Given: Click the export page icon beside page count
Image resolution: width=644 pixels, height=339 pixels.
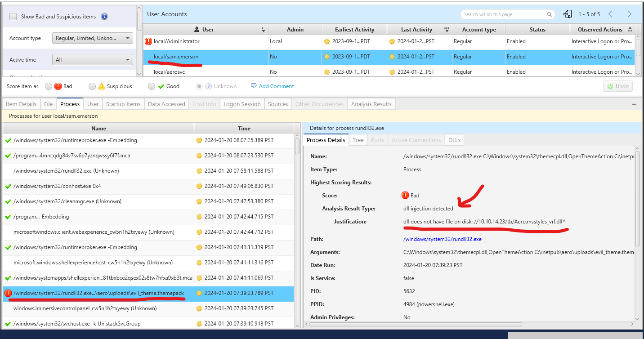Looking at the screenshot, I should 568,14.
